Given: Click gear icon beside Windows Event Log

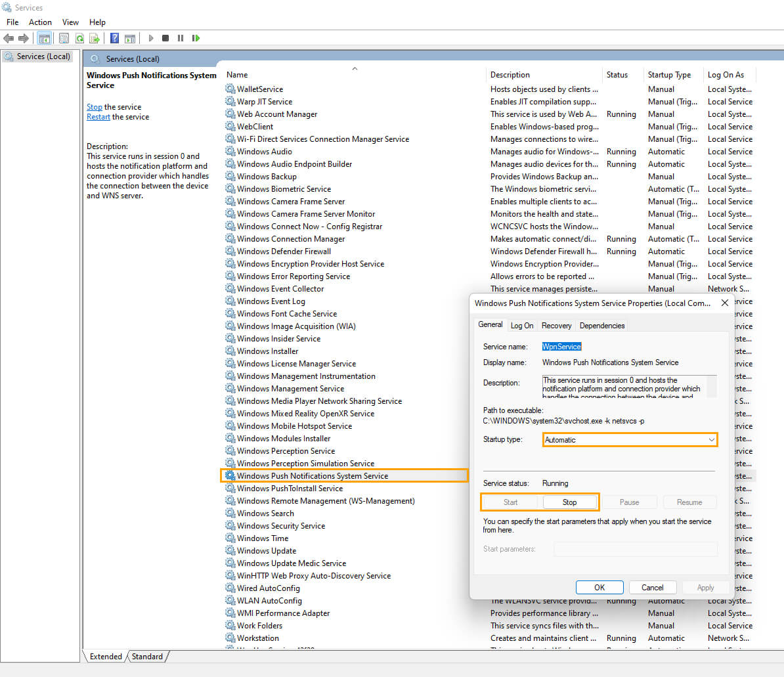Looking at the screenshot, I should pos(230,301).
